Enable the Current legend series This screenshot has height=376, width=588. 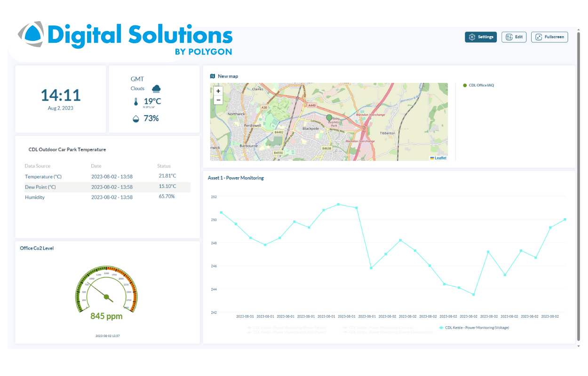pyautogui.click(x=378, y=328)
